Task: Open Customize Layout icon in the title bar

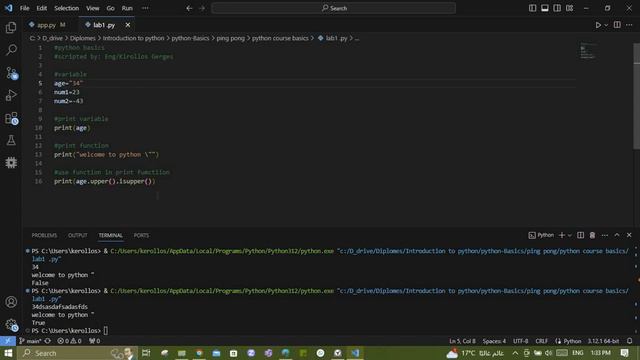Action: click(569, 8)
